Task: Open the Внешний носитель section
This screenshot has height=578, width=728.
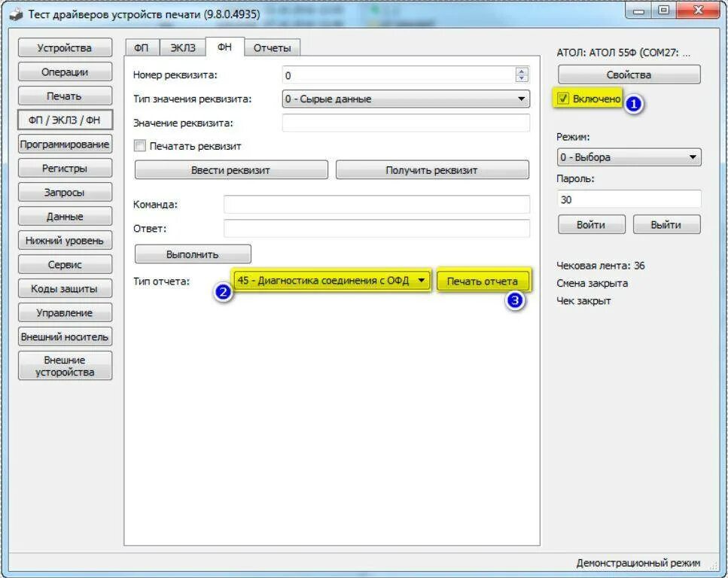Action: (x=65, y=337)
